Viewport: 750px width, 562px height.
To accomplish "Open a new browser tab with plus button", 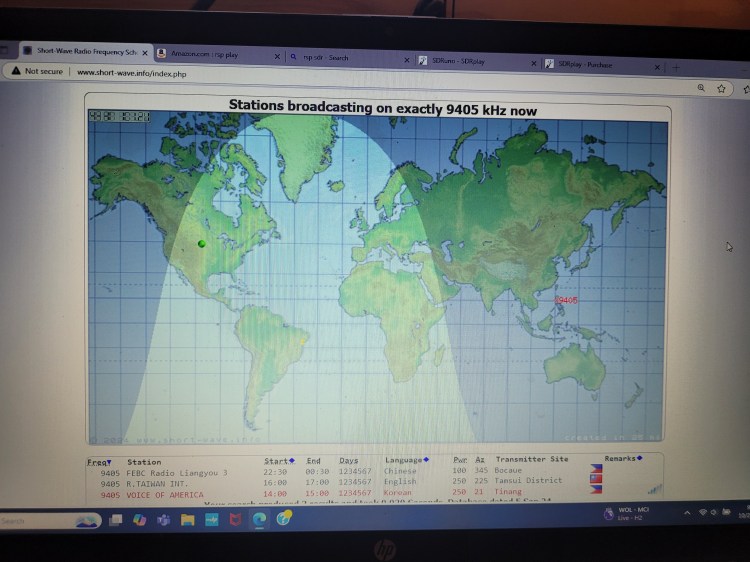I will tap(676, 66).
